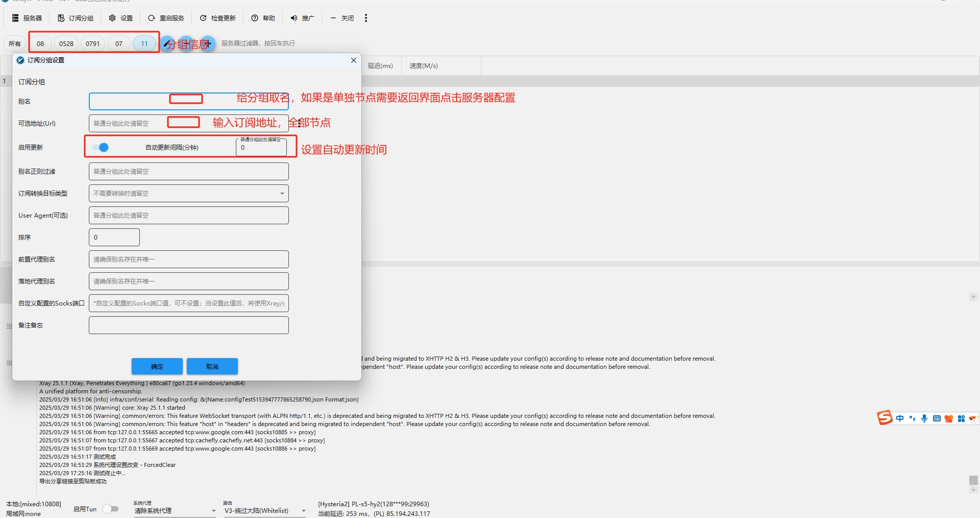Click the 检查更新 refresh toolbar item
980x518 pixels.
coord(218,18)
